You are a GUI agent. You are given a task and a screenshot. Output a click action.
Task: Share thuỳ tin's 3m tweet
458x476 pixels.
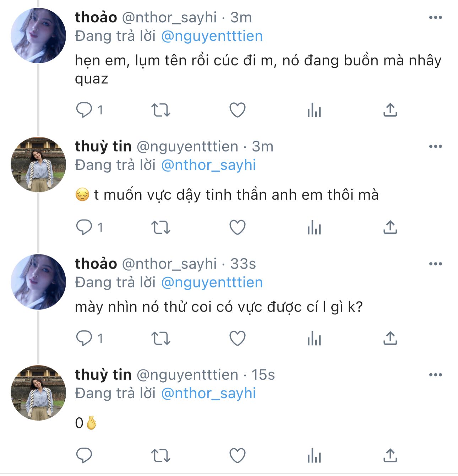[390, 227]
